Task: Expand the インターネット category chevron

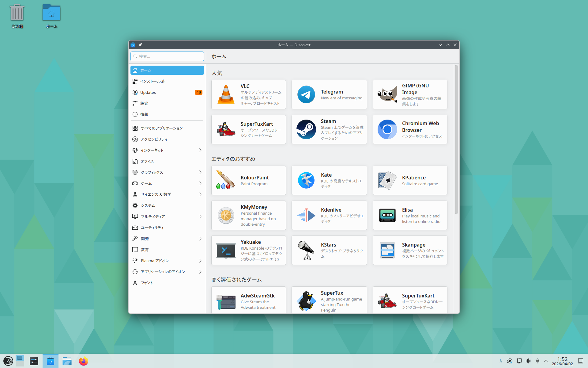Action: pos(200,150)
